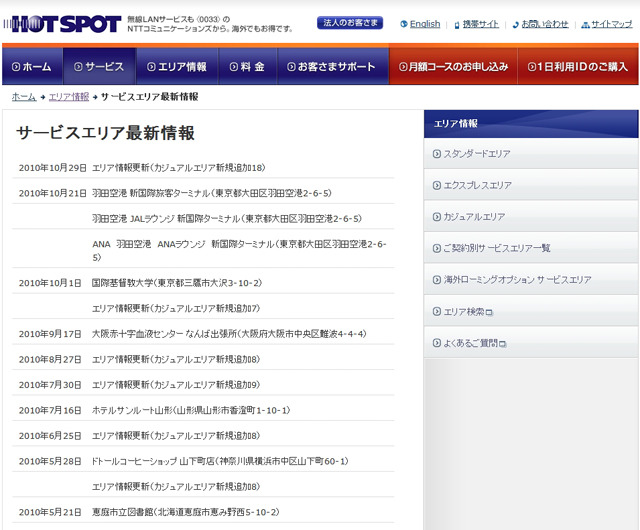Click 大阪赤十字血液センター なんば出張所 entry
640x530 pixels.
[x=229, y=334]
